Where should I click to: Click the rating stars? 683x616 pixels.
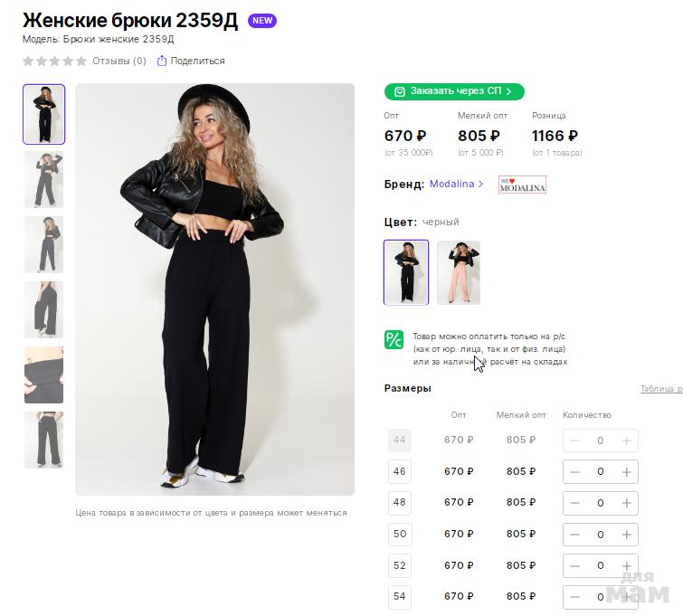(x=54, y=62)
